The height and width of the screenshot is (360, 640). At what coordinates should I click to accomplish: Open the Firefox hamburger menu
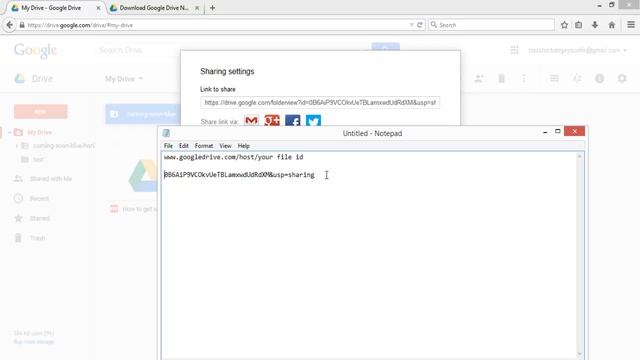(x=631, y=25)
